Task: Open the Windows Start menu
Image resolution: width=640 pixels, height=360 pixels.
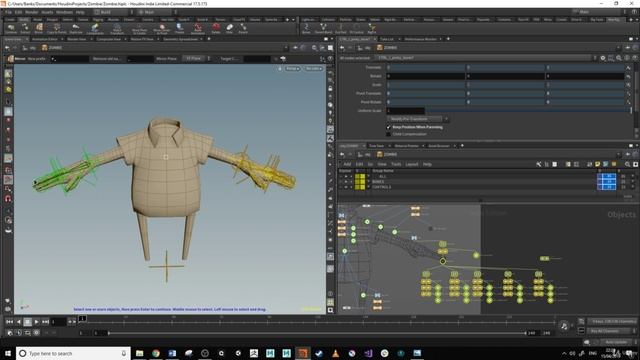Action: [8, 353]
